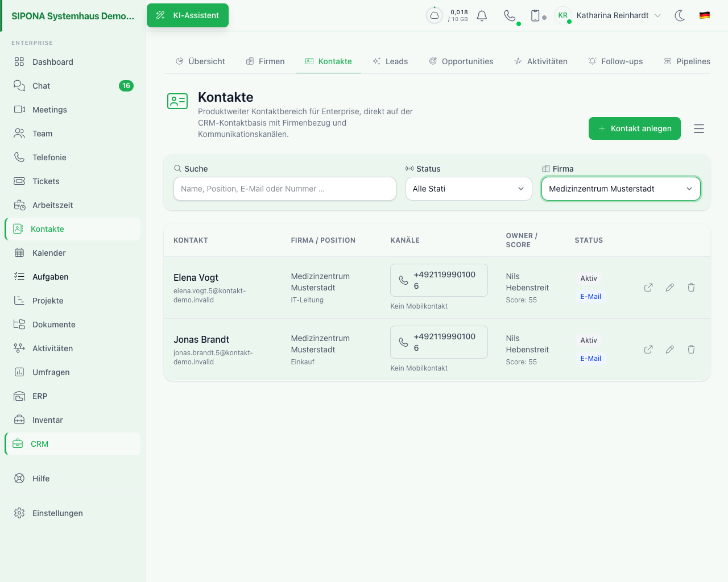Open Dashboard in sidebar
Image resolution: width=728 pixels, height=582 pixels.
[73, 62]
